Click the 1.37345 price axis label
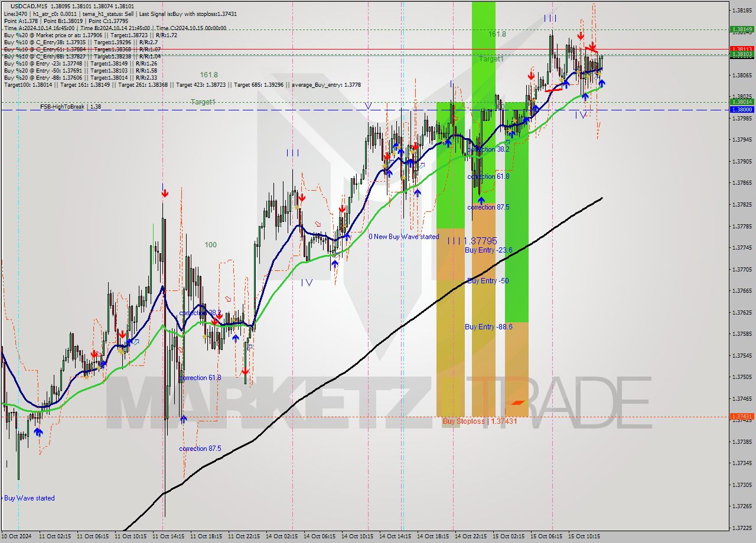The width and height of the screenshot is (756, 543). point(741,463)
